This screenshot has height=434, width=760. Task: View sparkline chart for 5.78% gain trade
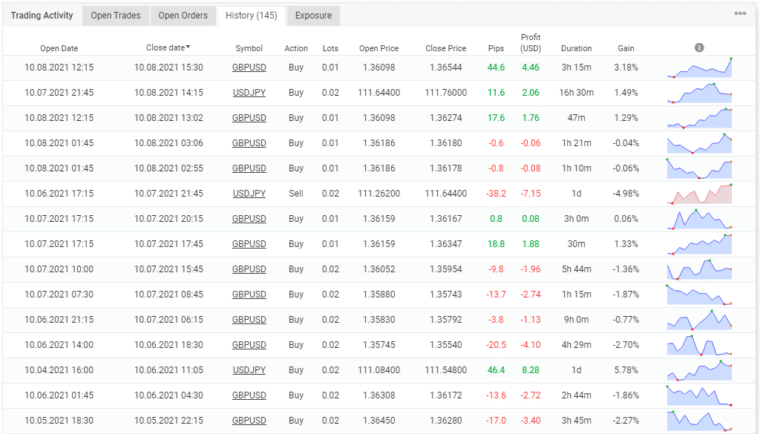click(x=699, y=369)
